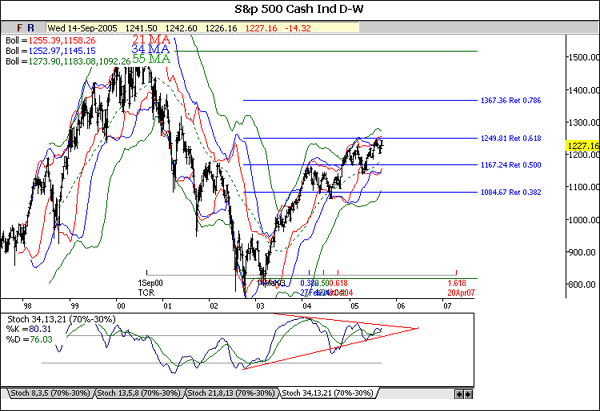Click the red time marker above the 1.618 label
This screenshot has width=600, height=411.
coord(456,272)
